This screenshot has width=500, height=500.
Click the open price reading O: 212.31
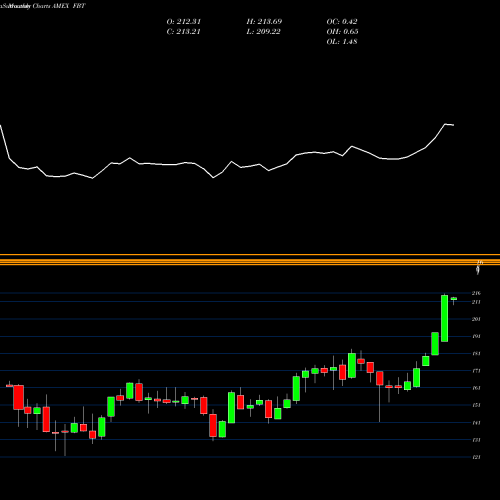click(184, 22)
